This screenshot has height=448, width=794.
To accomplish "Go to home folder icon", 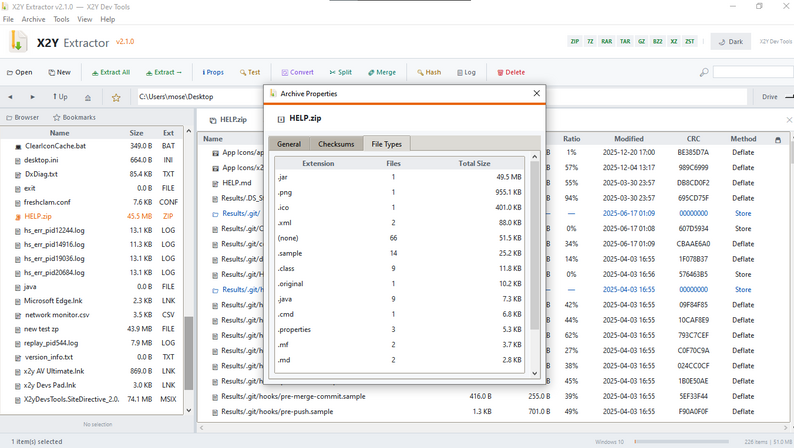I will [88, 97].
